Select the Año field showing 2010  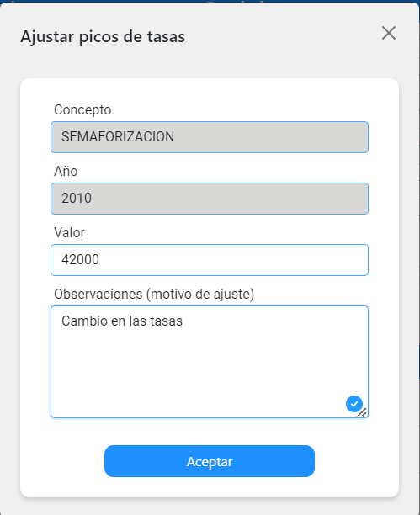210,199
